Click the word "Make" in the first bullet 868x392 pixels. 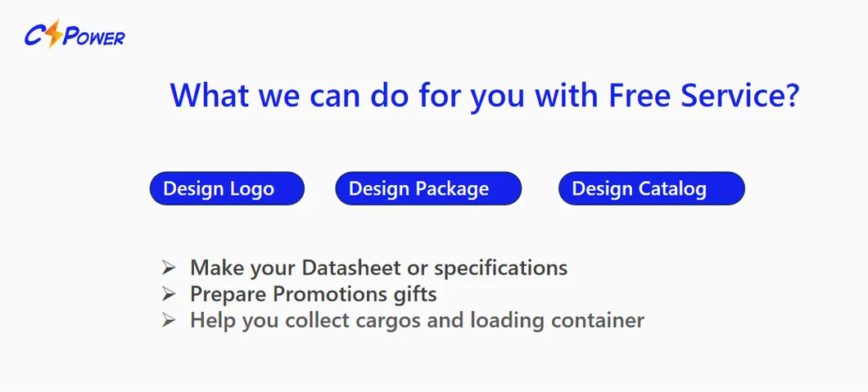coord(215,268)
